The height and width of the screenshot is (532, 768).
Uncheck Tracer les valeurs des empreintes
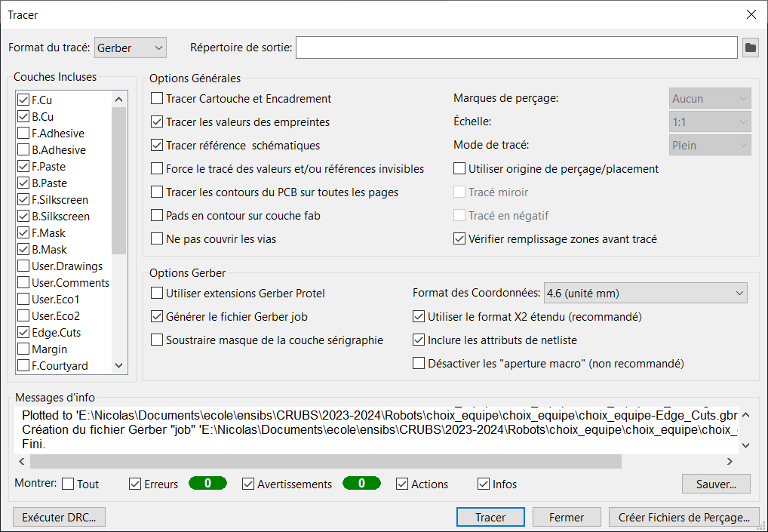click(x=157, y=122)
